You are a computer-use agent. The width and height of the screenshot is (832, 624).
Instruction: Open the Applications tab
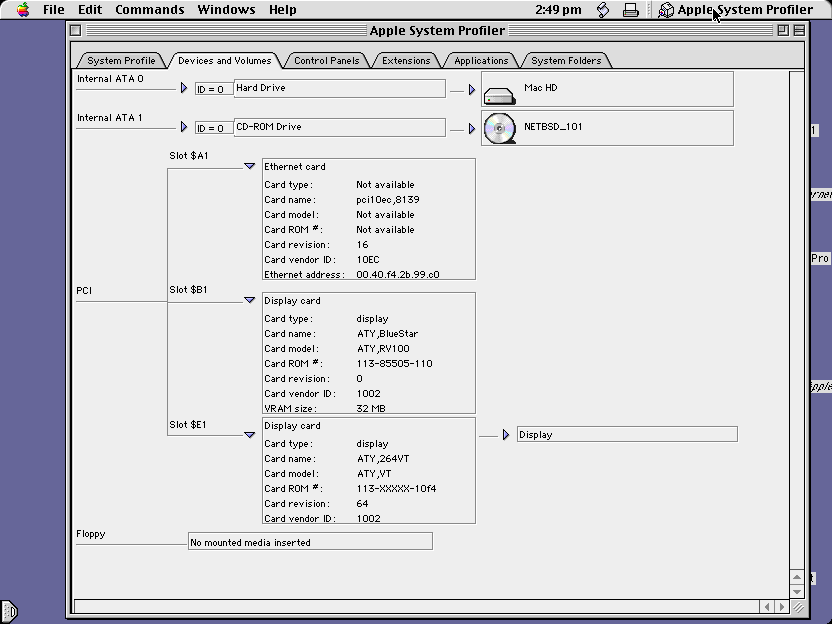click(x=481, y=60)
